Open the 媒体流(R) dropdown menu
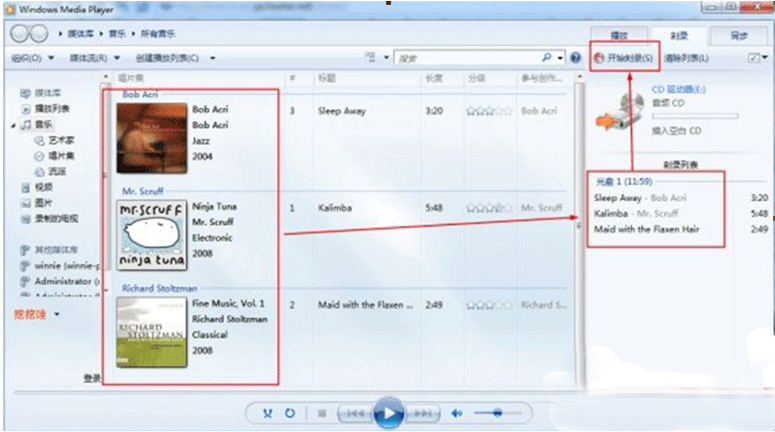The height and width of the screenshot is (432, 775). tap(94, 58)
